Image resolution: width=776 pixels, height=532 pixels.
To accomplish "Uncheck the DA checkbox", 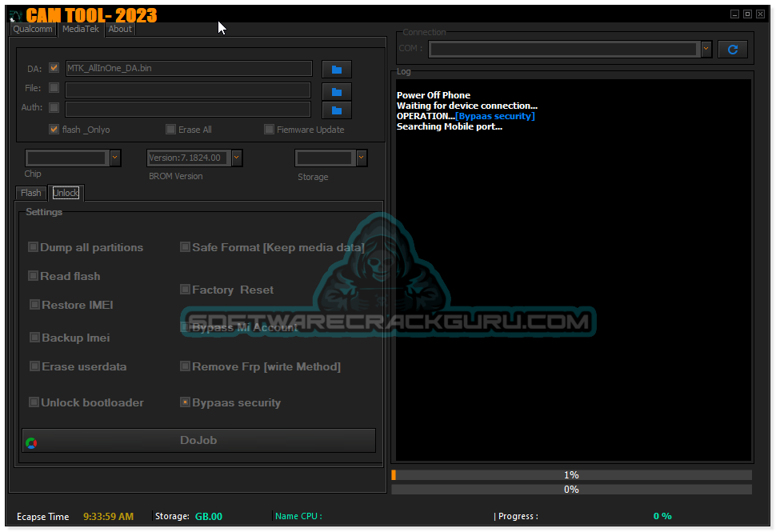I will [54, 68].
